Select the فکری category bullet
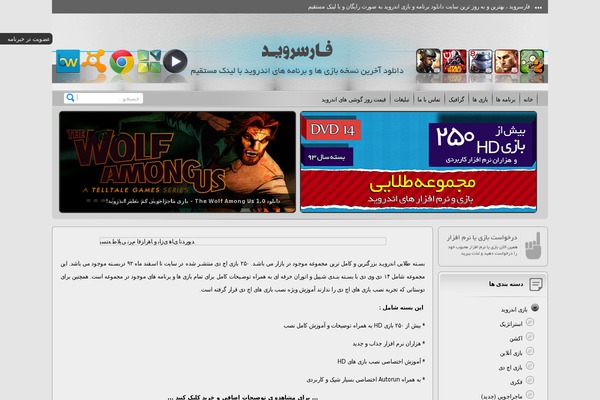The width and height of the screenshot is (600, 400). [530, 380]
